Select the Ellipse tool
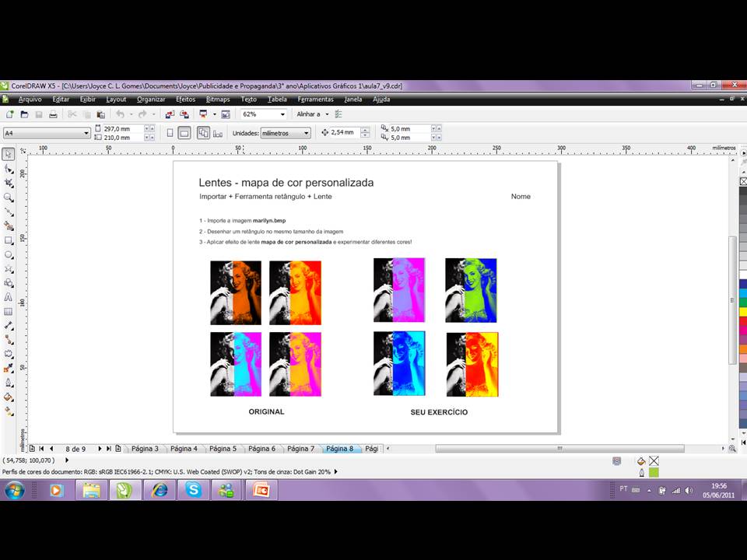Screen dimensions: 747x560 (9, 255)
